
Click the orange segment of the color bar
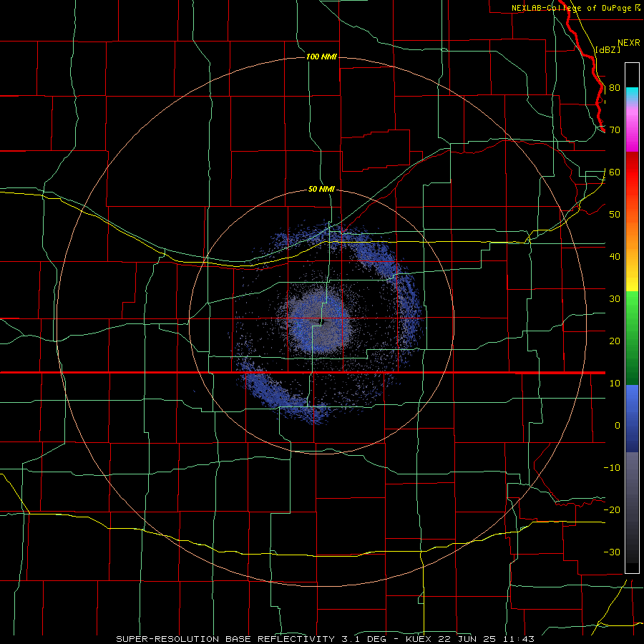(x=632, y=230)
